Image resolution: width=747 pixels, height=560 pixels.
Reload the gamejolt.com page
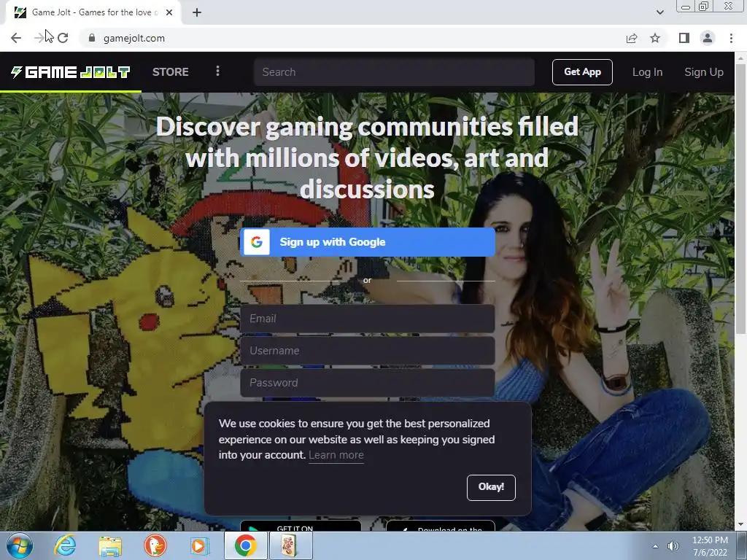tap(63, 38)
